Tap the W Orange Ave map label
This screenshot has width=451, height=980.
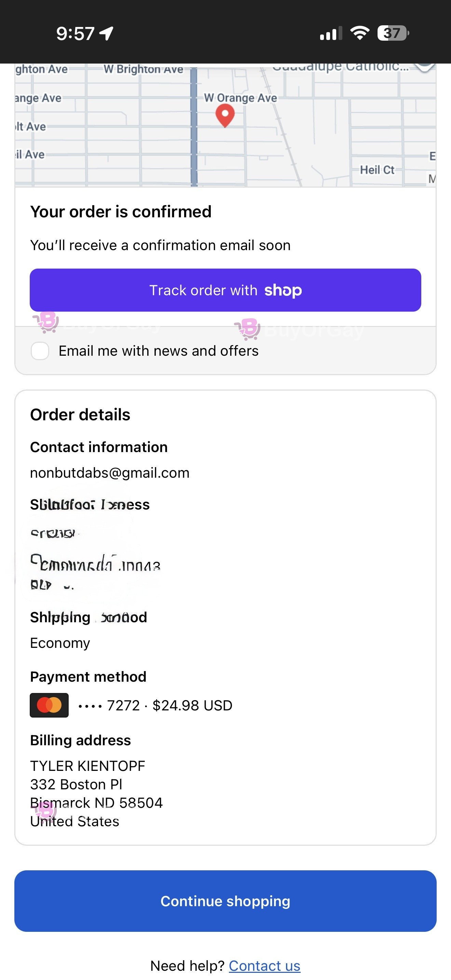point(240,98)
